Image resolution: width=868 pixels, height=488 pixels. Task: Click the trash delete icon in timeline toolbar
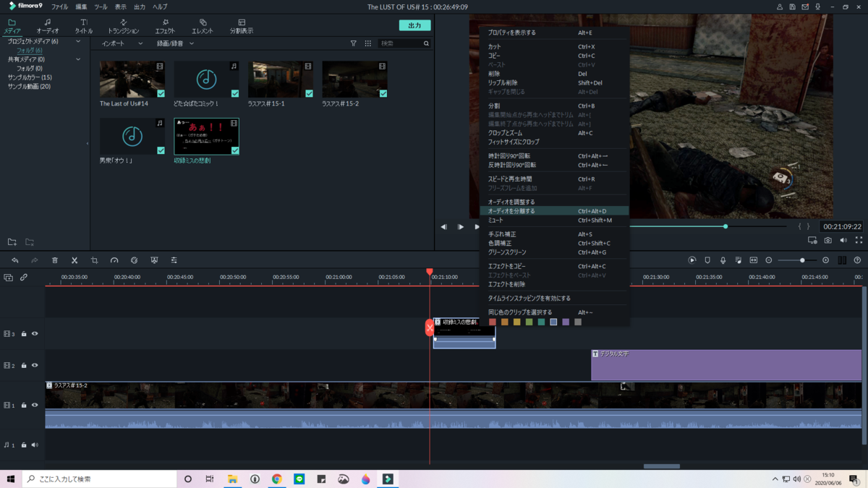[x=54, y=260]
